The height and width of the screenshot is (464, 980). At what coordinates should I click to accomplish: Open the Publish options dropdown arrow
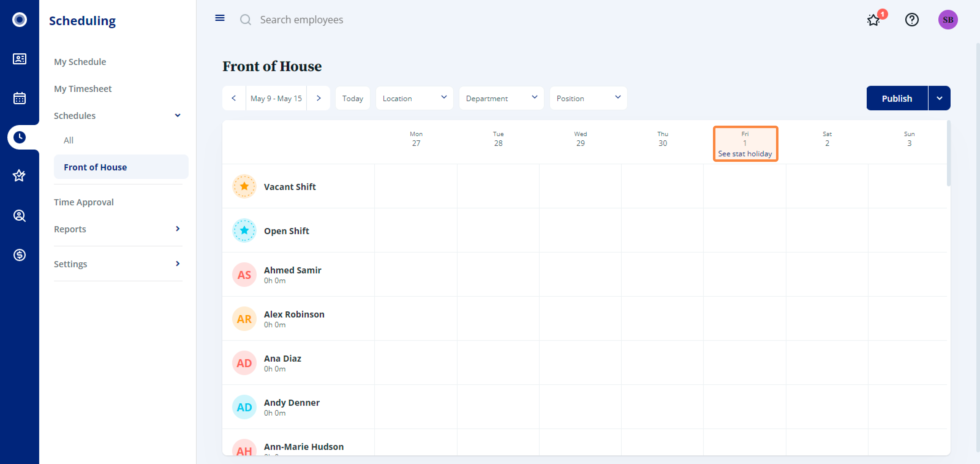(x=939, y=98)
